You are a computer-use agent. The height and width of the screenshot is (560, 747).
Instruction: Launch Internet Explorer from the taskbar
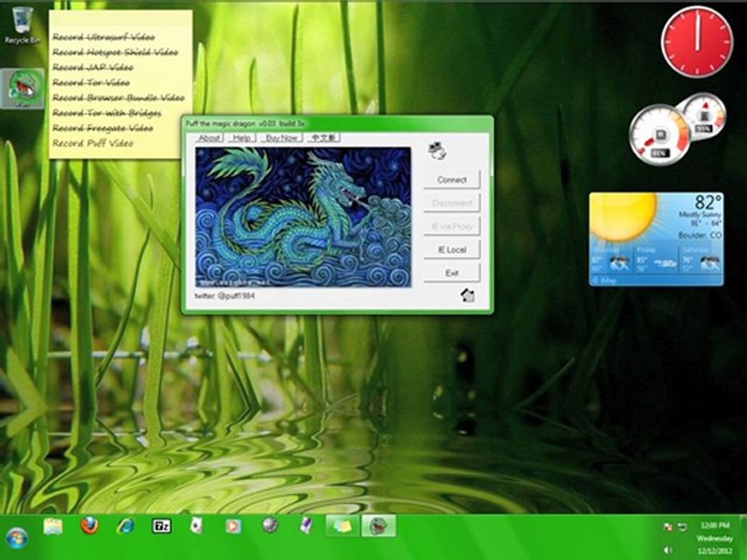click(x=125, y=526)
